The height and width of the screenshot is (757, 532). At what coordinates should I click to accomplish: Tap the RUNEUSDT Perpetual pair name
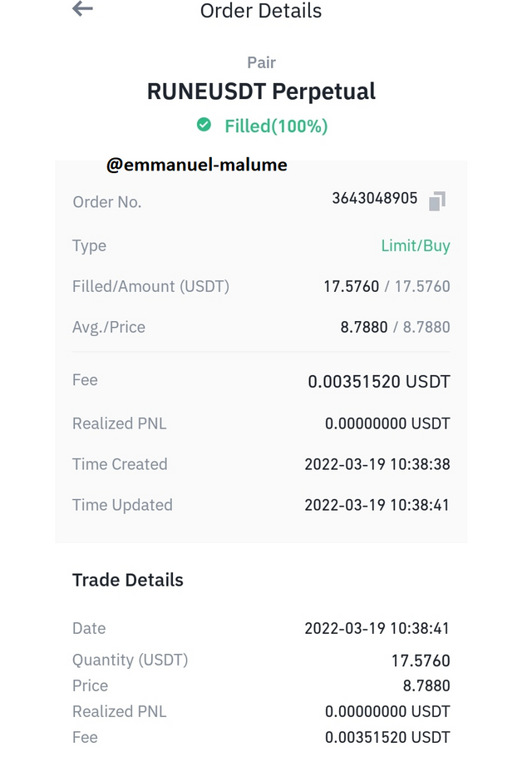pos(261,92)
